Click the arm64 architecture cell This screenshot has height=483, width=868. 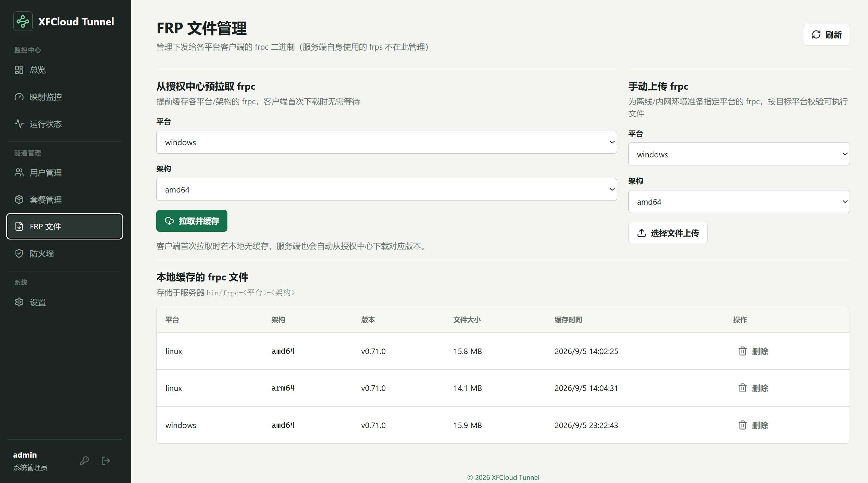click(x=283, y=388)
